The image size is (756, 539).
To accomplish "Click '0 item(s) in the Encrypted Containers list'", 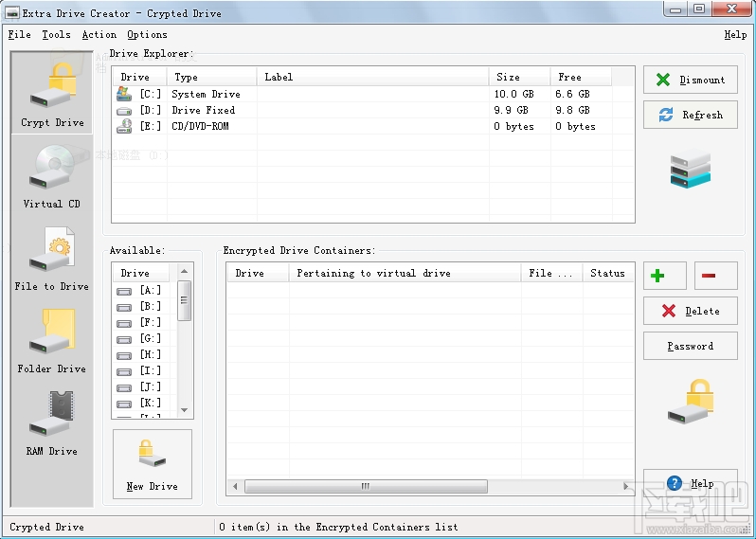I will click(338, 527).
